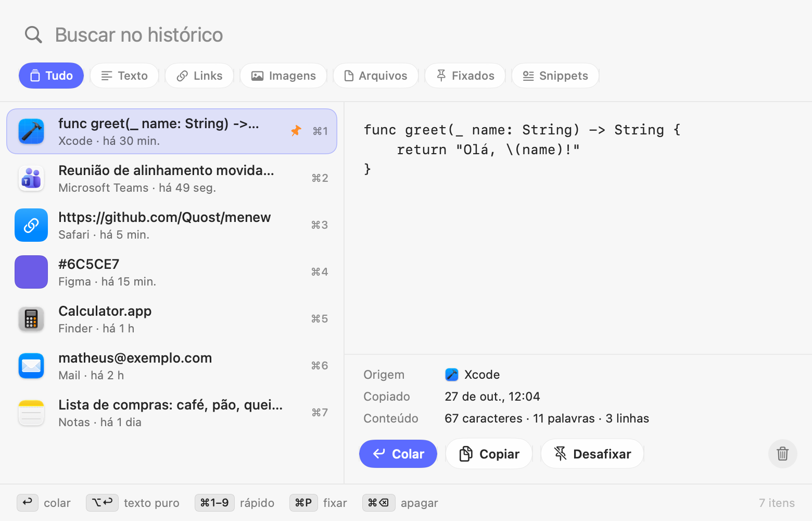
Task: Filter by Arquivos tab
Action: [x=376, y=76]
